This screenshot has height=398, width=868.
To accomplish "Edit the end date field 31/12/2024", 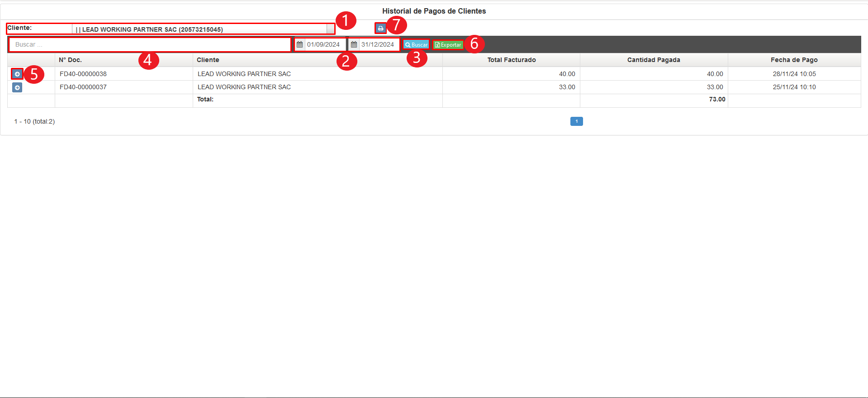I will coord(379,44).
